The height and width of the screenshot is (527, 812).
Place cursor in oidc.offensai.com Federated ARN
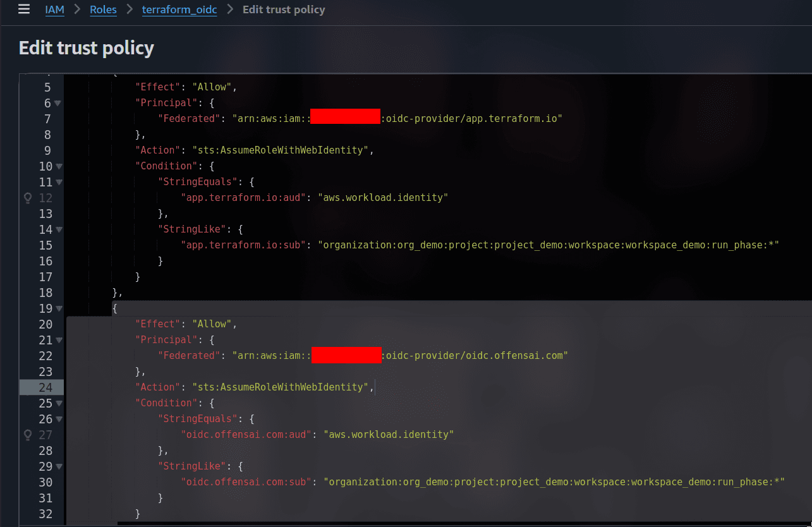(400, 356)
